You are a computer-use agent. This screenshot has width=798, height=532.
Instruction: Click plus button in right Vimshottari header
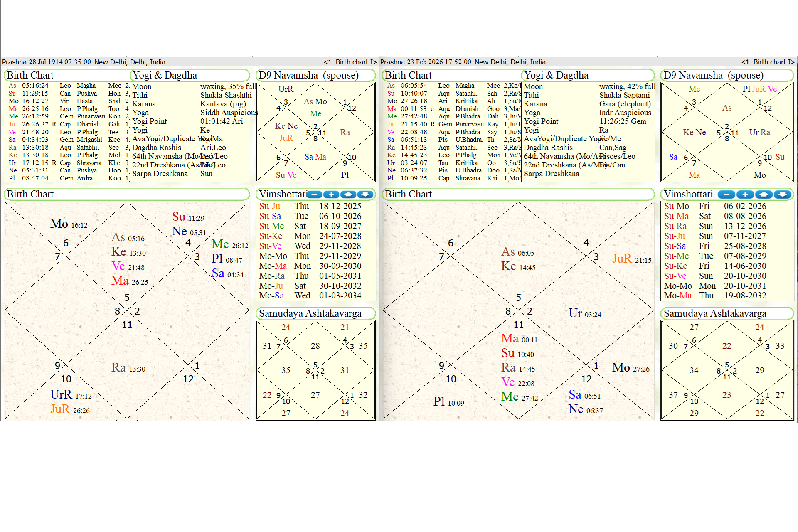(745, 195)
